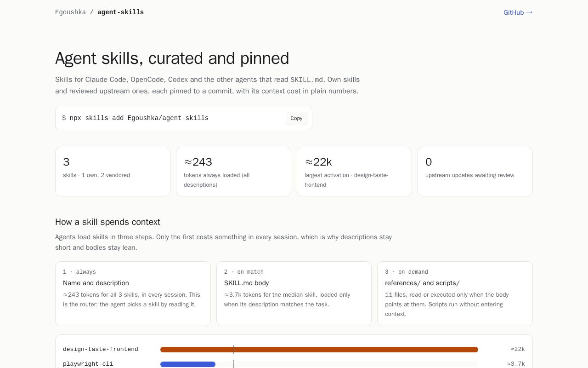Image resolution: width=588 pixels, height=368 pixels.
Task: Click the large "≈22k" largest-activation stat figure
Action: pos(318,162)
